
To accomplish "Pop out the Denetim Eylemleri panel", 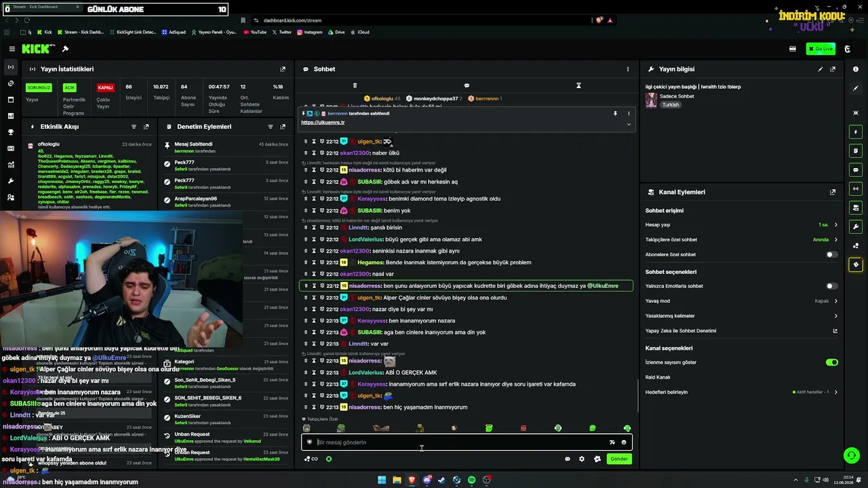I will tap(282, 127).
